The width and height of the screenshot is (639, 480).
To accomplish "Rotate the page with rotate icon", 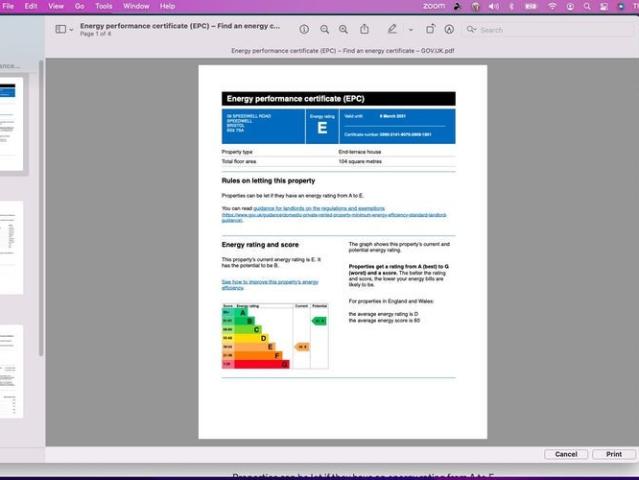I will pyautogui.click(x=430, y=29).
